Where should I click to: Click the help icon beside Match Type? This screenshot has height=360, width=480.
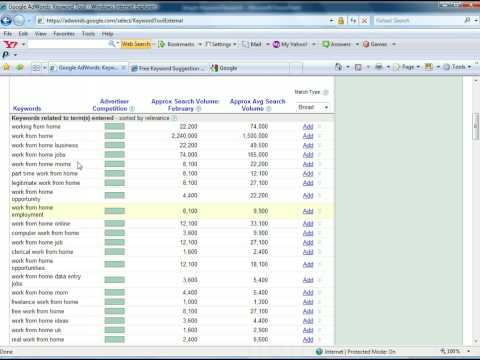326,92
